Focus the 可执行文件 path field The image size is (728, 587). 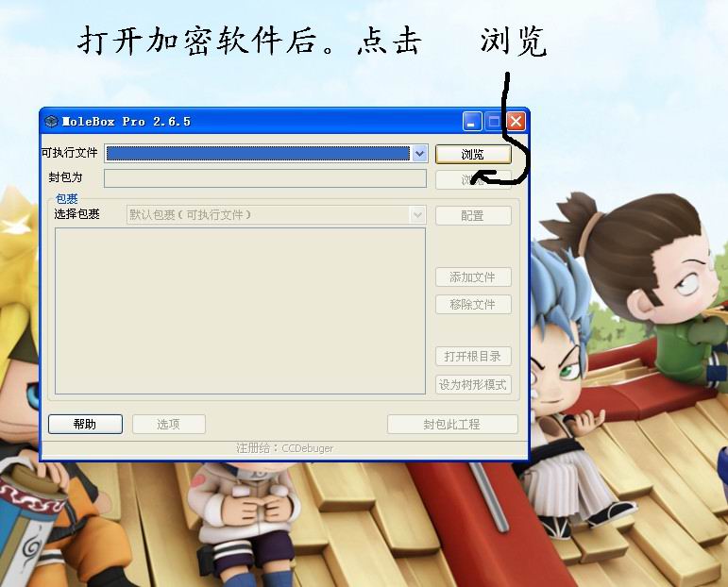coord(258,153)
